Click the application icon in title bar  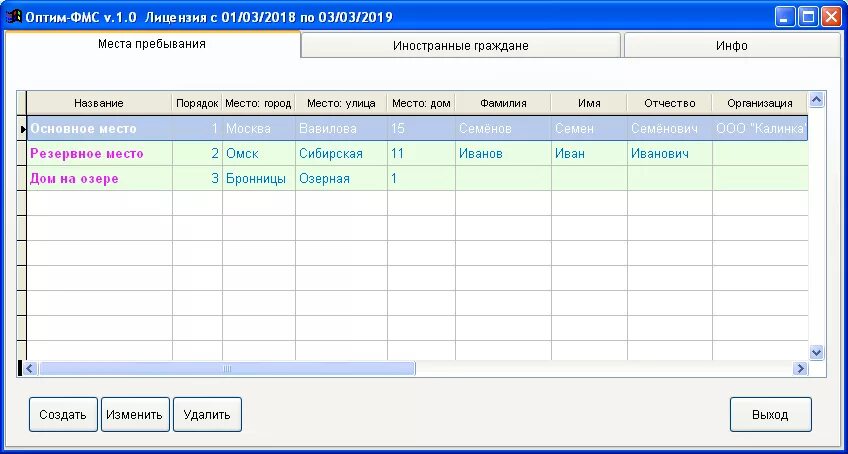tap(13, 17)
